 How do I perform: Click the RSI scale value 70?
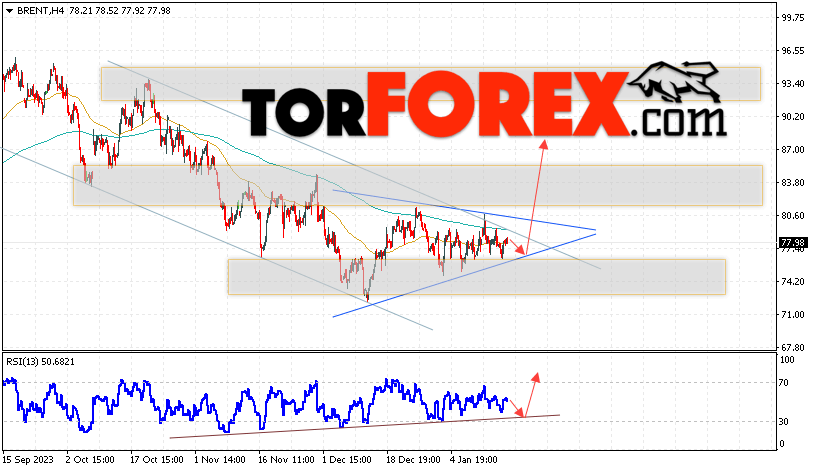pyautogui.click(x=783, y=383)
